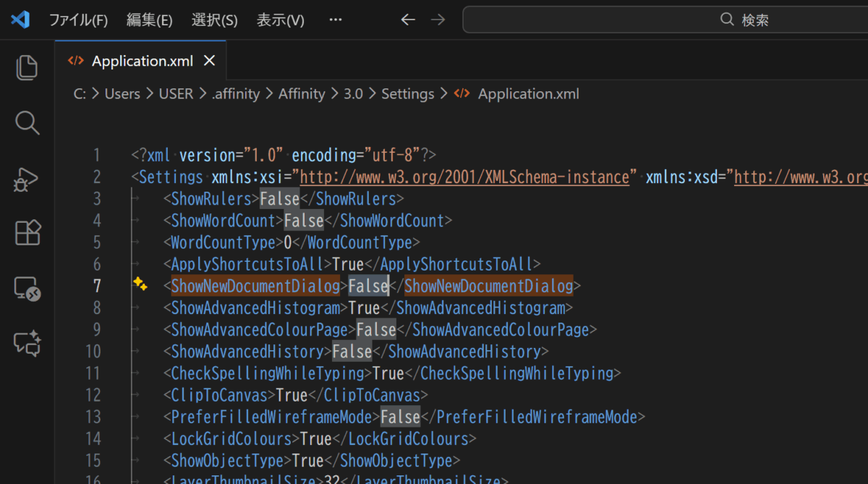Open Remote Explorer view
This screenshot has width=868, height=484.
pos(27,289)
